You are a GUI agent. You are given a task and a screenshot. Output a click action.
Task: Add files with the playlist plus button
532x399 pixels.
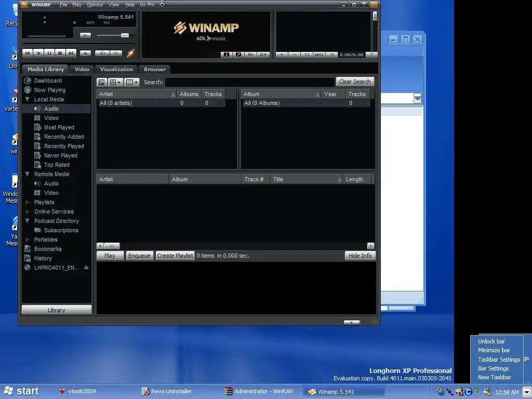(282, 55)
